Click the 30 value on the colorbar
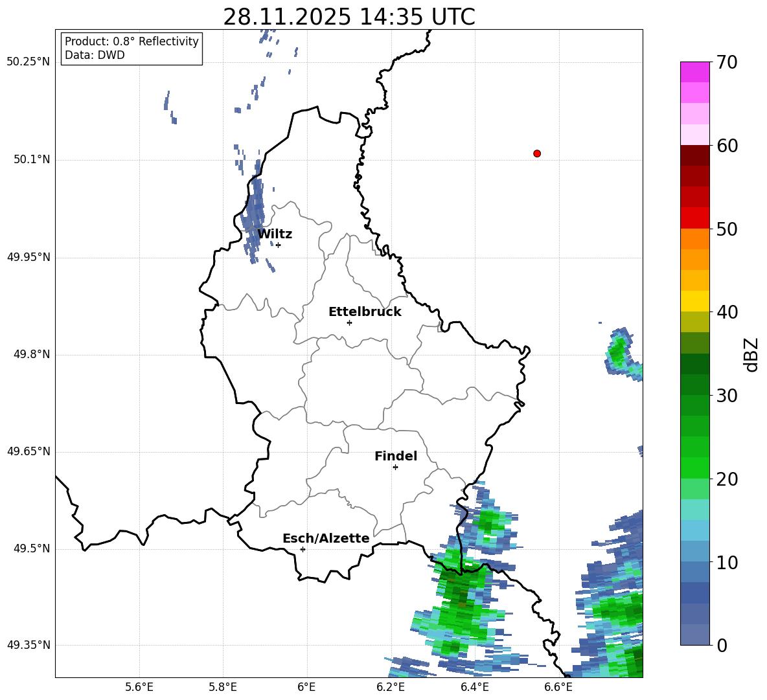767x700 pixels. pos(727,396)
